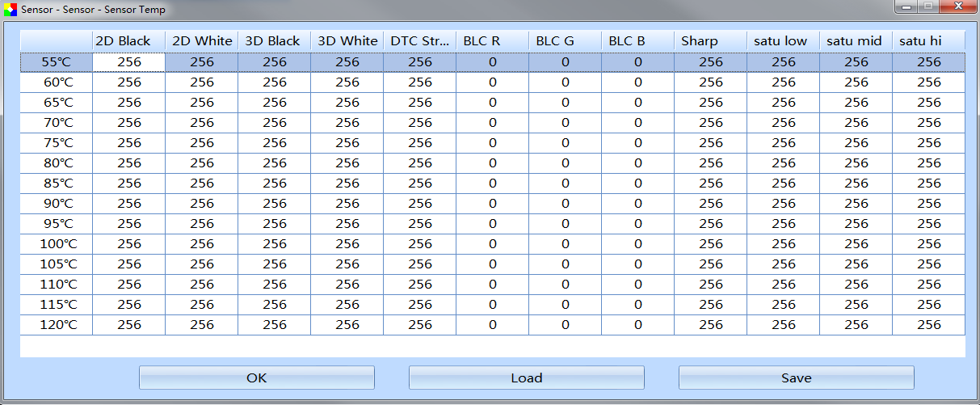Select the 65℃ row header
The image size is (980, 405).
(57, 103)
